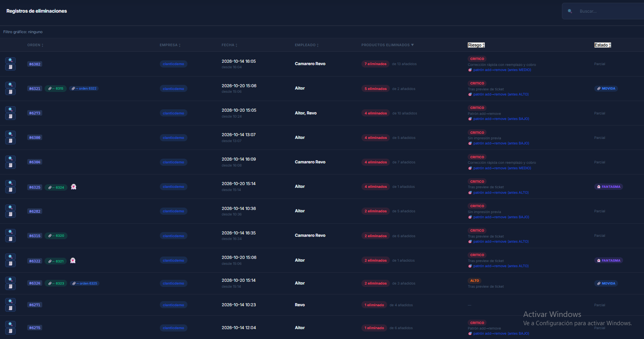This screenshot has width=644, height=339.
Task: Open receipt icon for order #6275
Action: [10, 331]
